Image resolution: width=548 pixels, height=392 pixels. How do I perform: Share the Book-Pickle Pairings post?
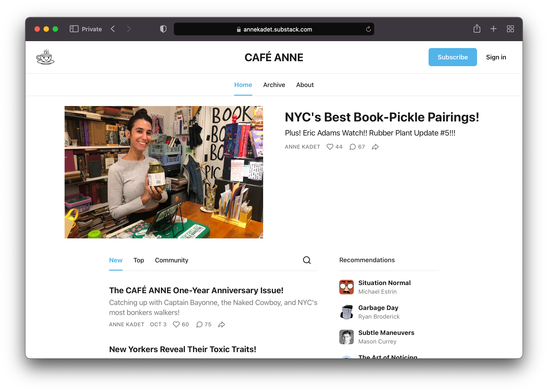click(375, 147)
